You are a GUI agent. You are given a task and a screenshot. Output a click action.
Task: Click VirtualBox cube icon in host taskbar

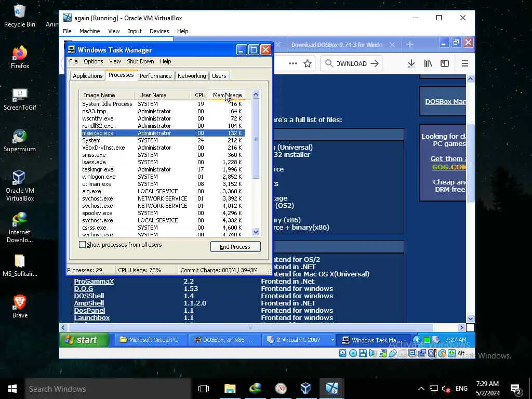[x=305, y=389]
